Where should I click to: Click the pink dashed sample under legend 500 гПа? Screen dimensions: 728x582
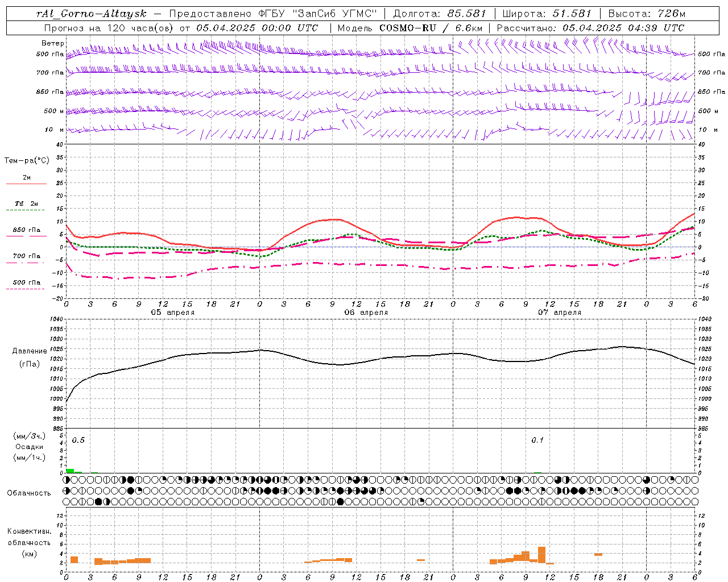coord(26,289)
